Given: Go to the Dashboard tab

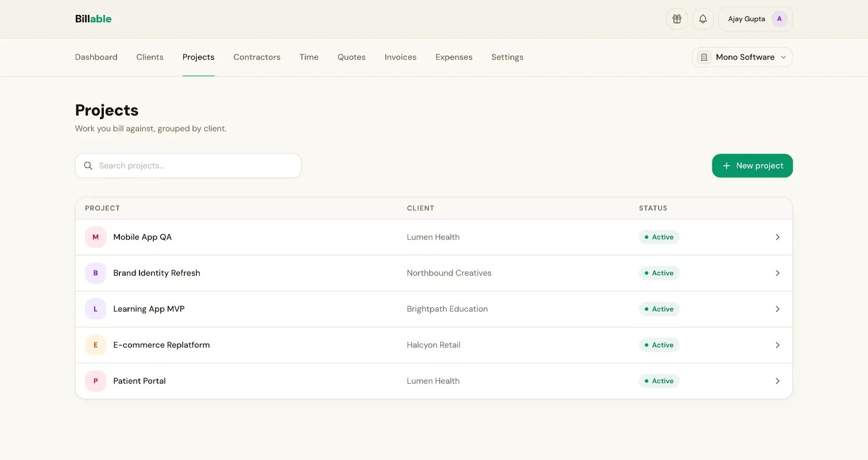Looking at the screenshot, I should coord(96,57).
